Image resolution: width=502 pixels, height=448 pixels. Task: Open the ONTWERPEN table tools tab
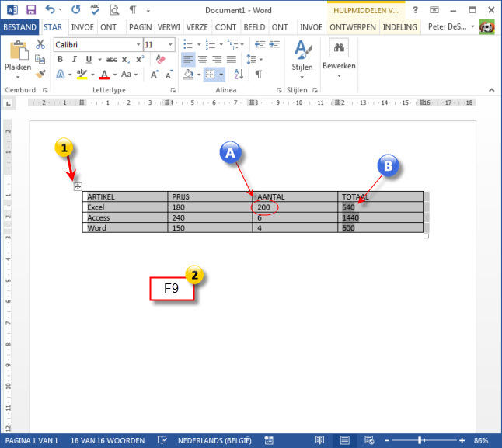click(353, 27)
